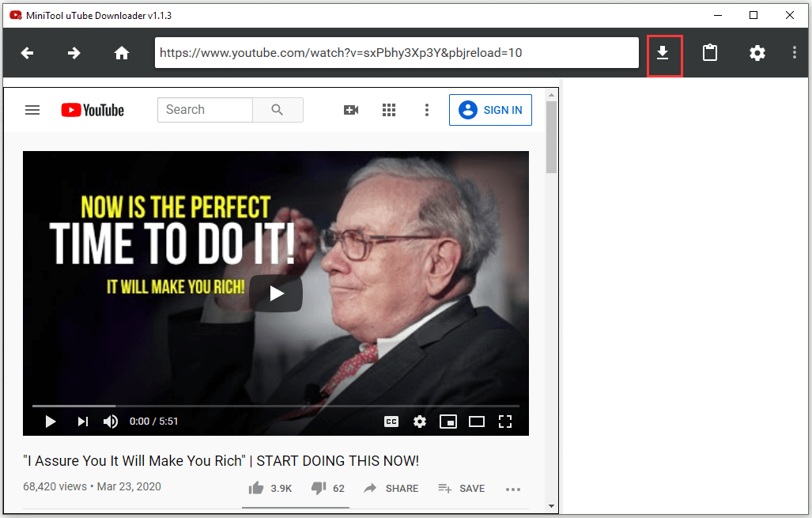Click the highlighted download icon

pyautogui.click(x=664, y=52)
